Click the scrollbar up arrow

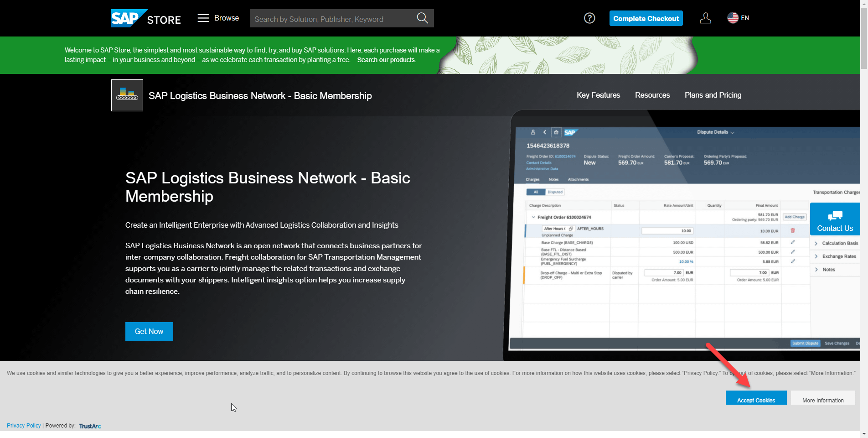864,4
